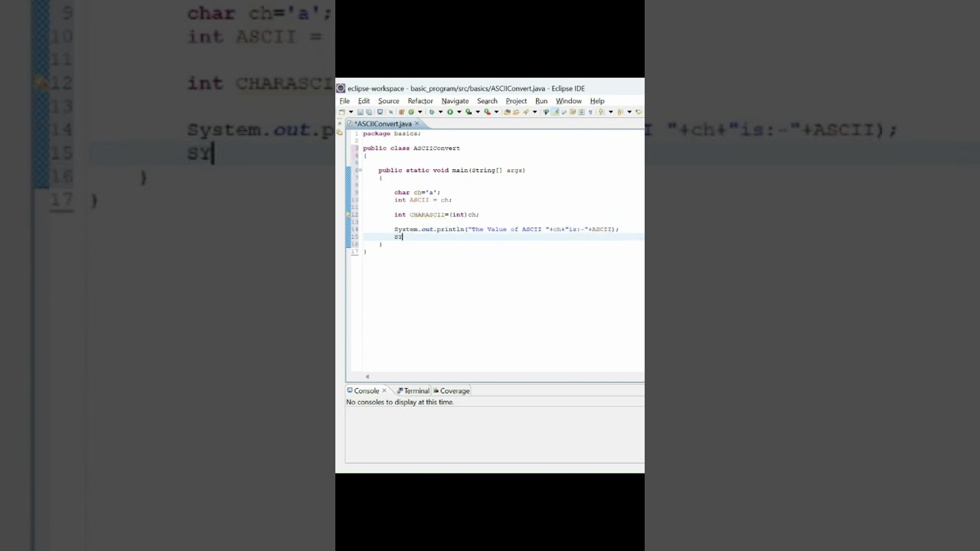
Task: Expand the Debug dropdown arrow
Action: pos(440,112)
